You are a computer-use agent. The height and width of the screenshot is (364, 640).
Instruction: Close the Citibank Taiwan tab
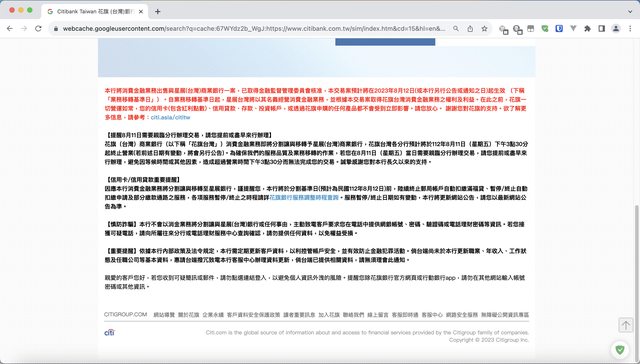tap(141, 11)
